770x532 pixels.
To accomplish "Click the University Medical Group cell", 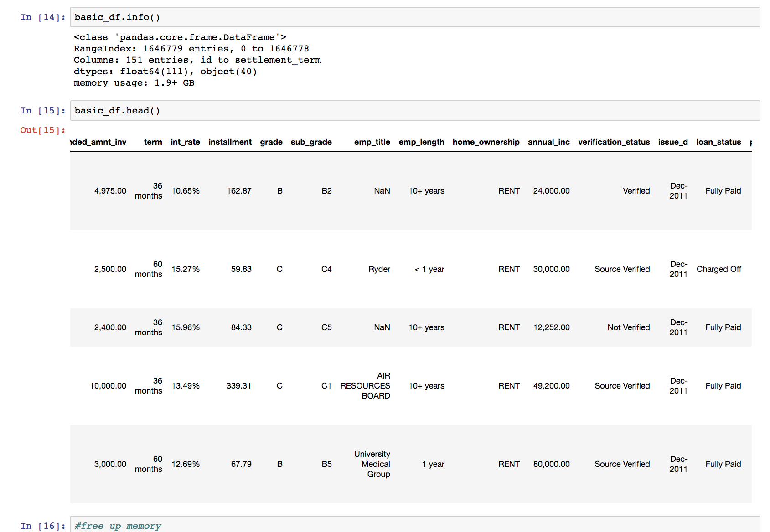I will 372,464.
